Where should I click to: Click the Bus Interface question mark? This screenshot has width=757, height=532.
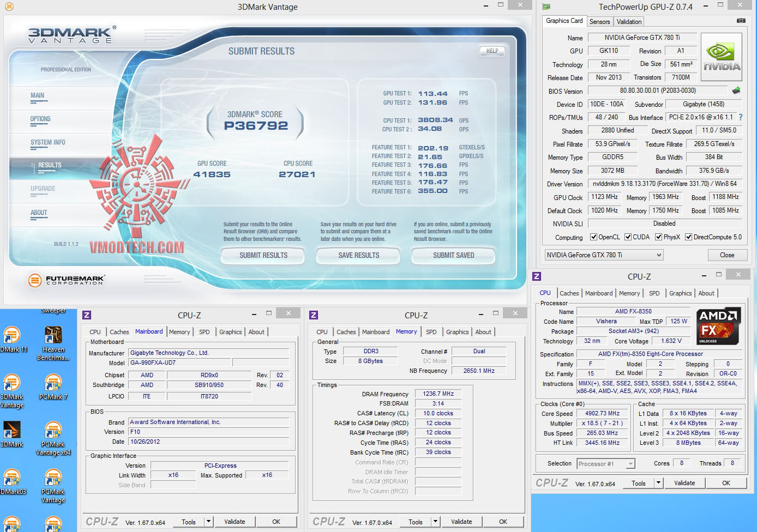click(x=740, y=117)
